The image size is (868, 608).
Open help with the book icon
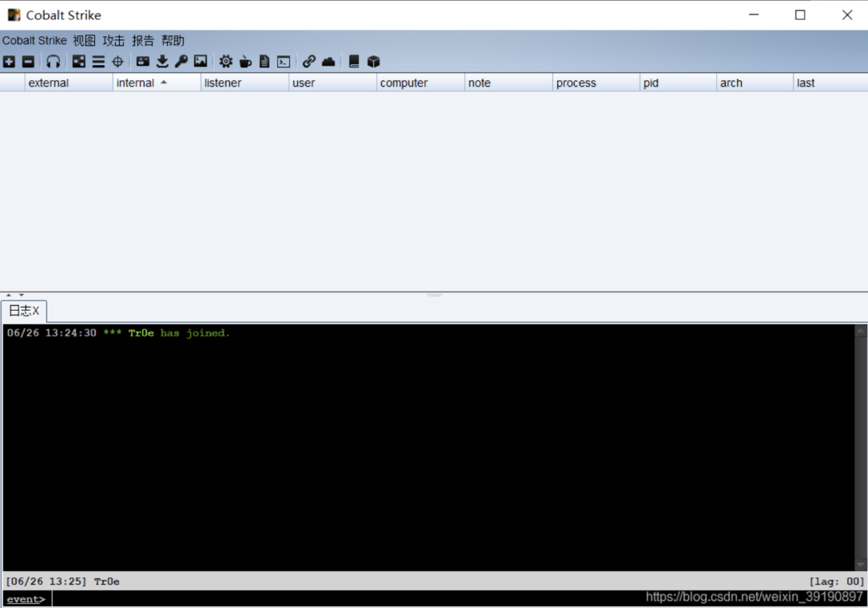click(x=354, y=61)
